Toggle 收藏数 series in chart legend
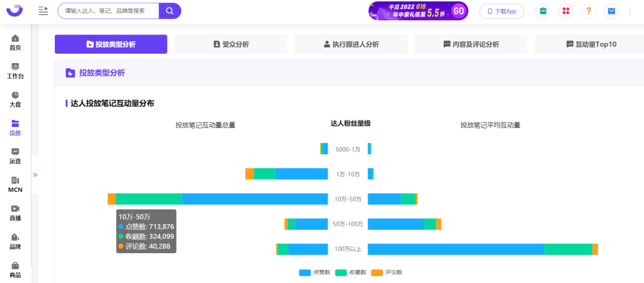Screen dimensions: 644x283 351,272
